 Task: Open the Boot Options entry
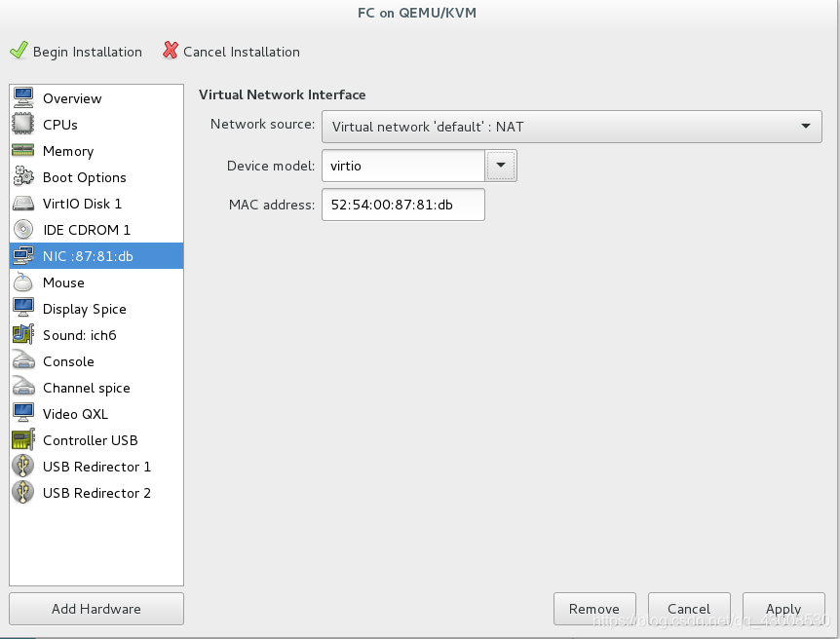(x=96, y=176)
